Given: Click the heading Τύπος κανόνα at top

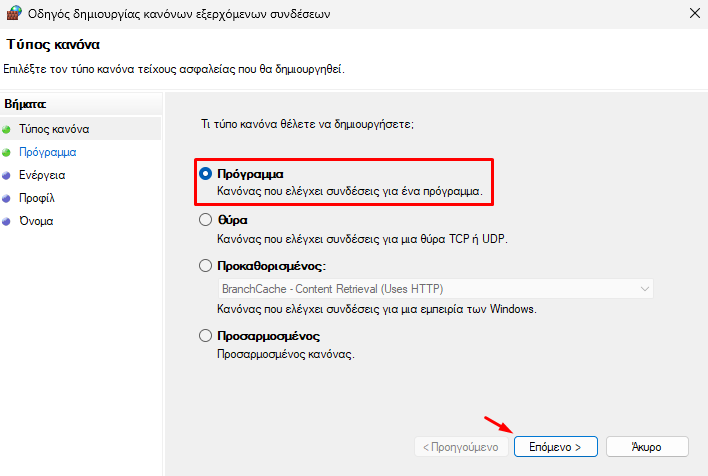Looking at the screenshot, I should [x=53, y=45].
